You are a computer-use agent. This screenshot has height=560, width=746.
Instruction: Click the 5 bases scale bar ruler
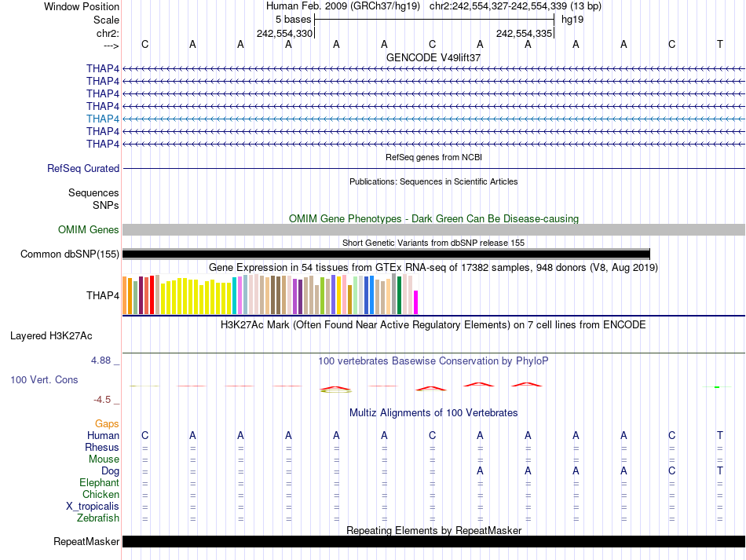point(434,19)
